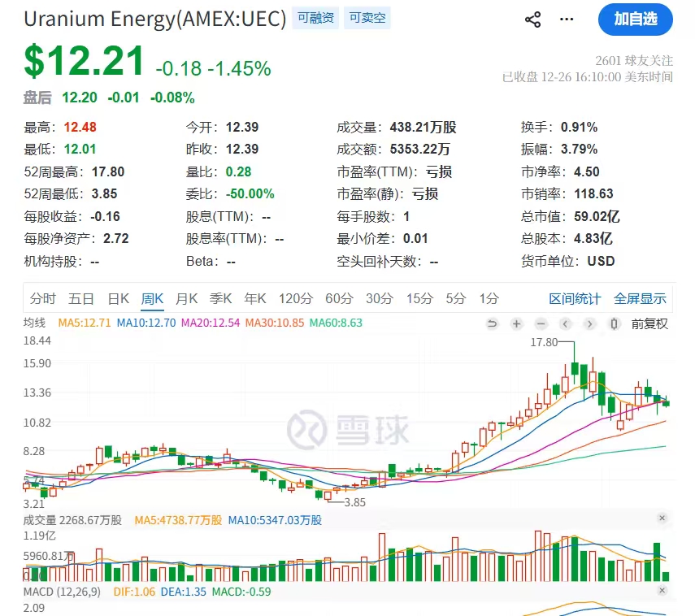695x616 pixels.
Task: Click the 最高 12.48 value
Action: [80, 128]
